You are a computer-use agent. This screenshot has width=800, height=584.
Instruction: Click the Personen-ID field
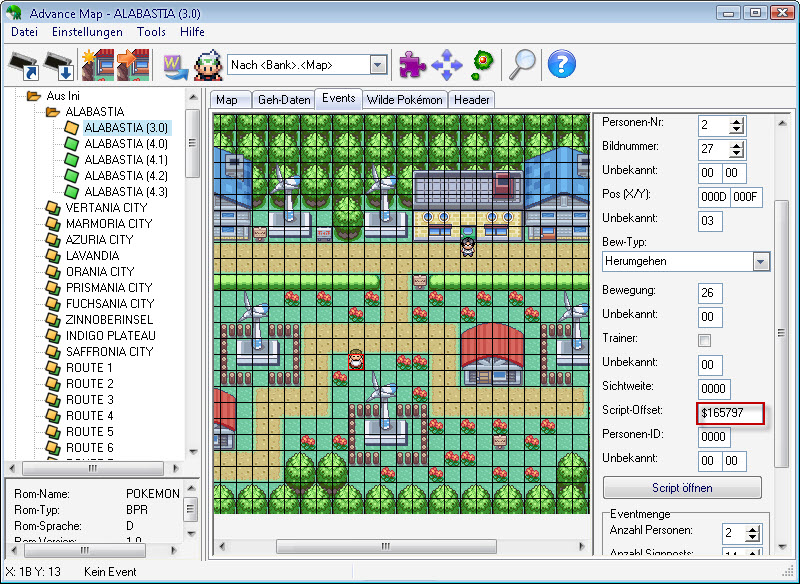[714, 437]
